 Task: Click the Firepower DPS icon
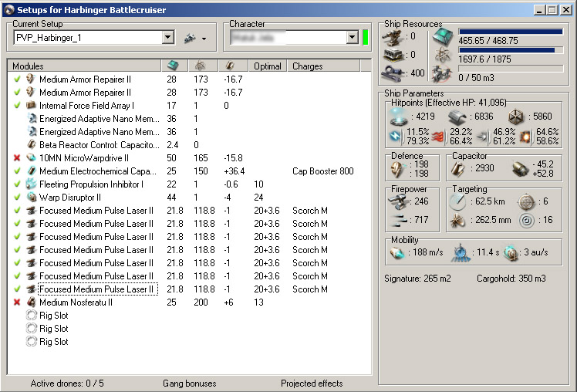click(400, 220)
